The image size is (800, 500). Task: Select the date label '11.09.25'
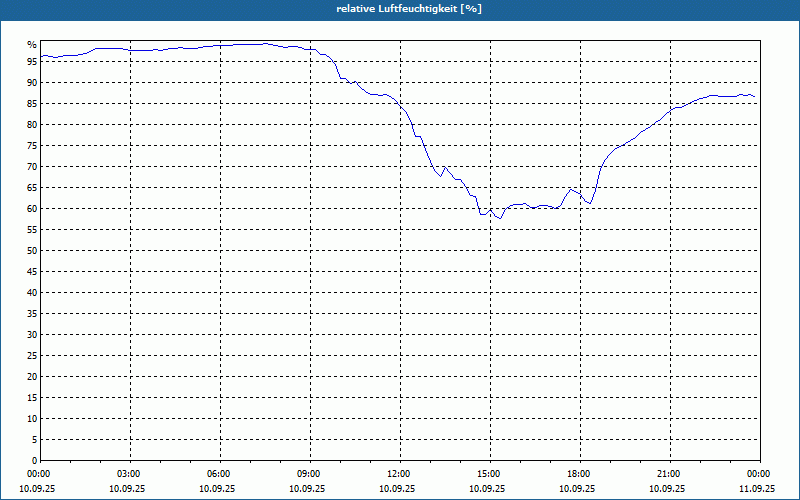click(757, 489)
